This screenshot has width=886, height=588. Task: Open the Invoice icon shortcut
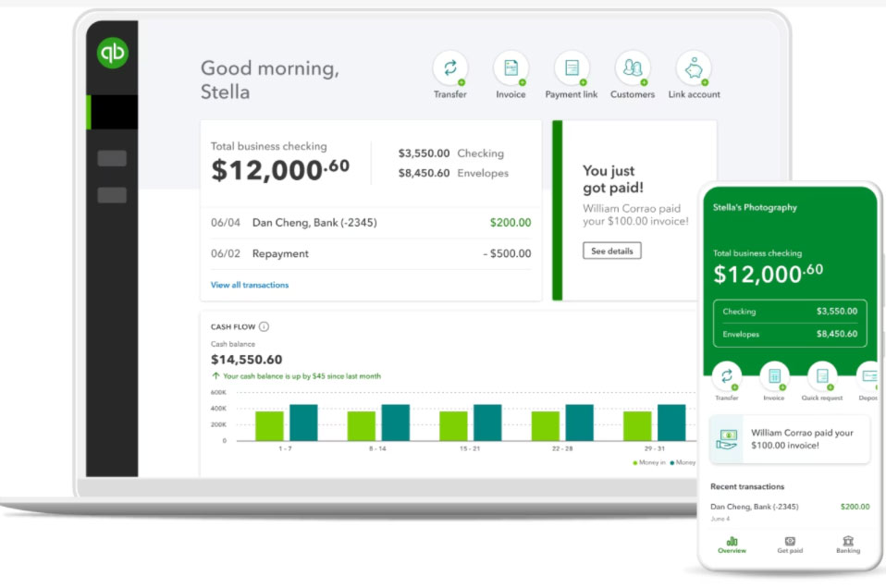(x=511, y=67)
